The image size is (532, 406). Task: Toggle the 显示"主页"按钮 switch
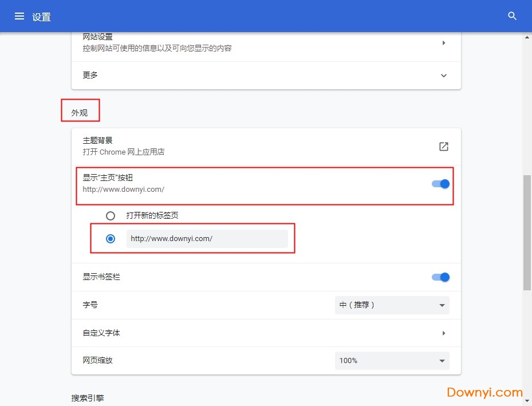pos(440,184)
